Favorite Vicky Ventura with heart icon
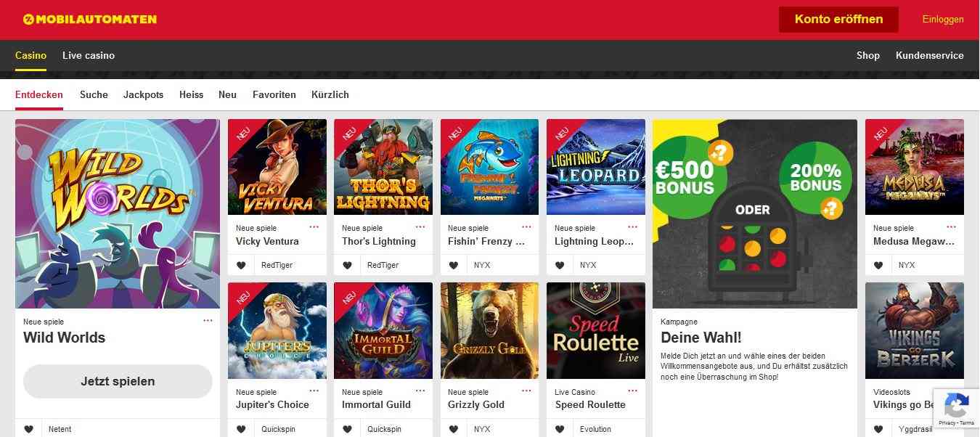 pos(241,265)
